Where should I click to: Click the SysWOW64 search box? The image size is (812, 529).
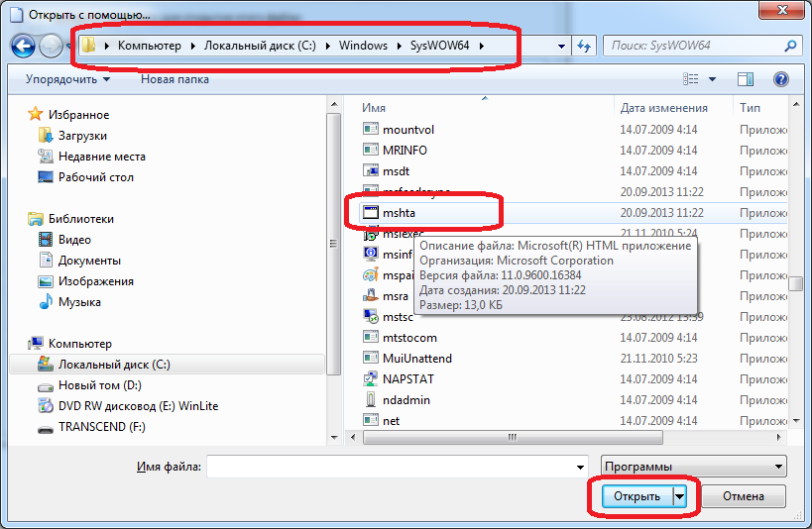(694, 46)
